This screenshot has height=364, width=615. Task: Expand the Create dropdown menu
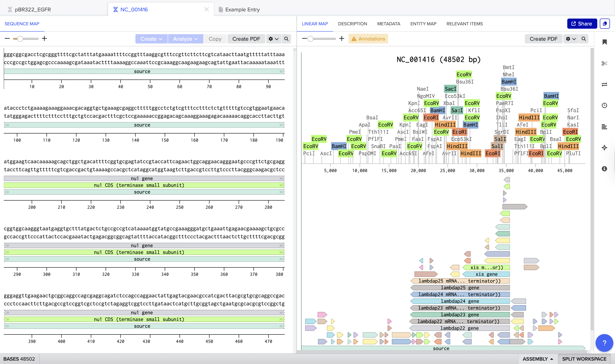(151, 39)
